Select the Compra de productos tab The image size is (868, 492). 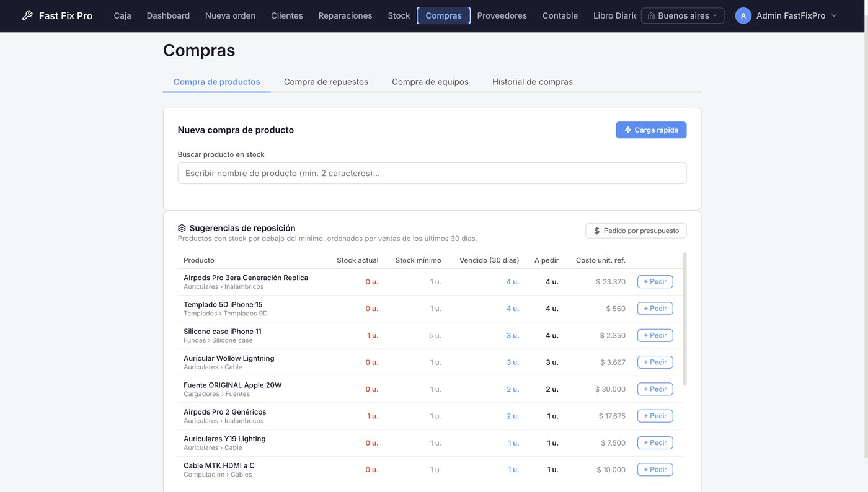coord(217,82)
